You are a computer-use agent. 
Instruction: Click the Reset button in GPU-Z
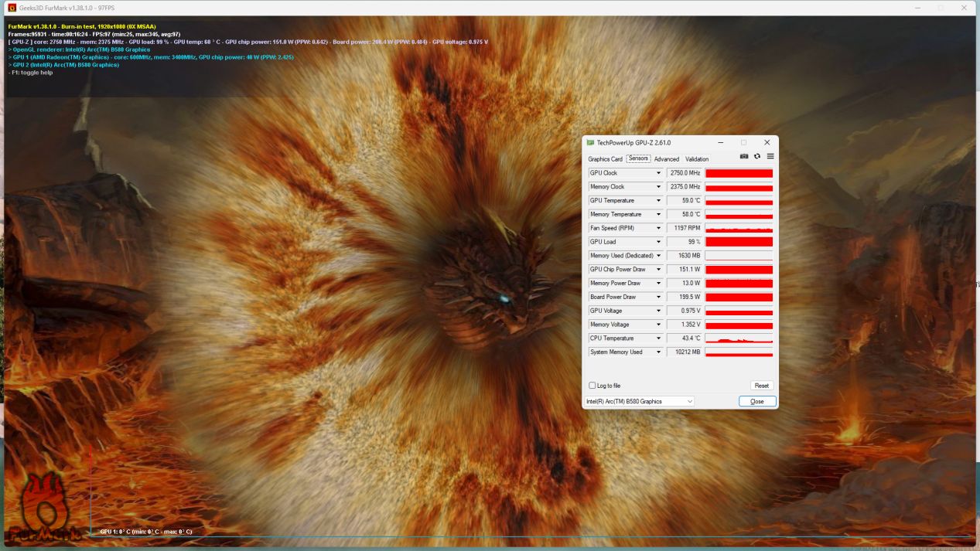click(x=762, y=386)
